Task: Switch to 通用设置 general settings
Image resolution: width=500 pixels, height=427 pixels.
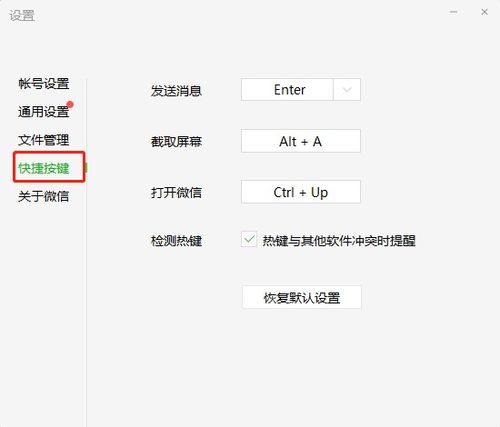Action: (44, 111)
